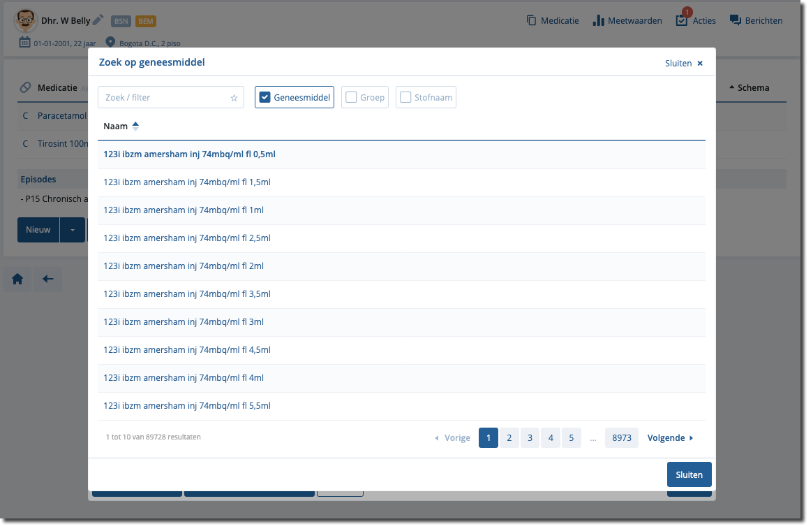
Task: Enable the Stofnaam checkbox
Action: (x=405, y=98)
